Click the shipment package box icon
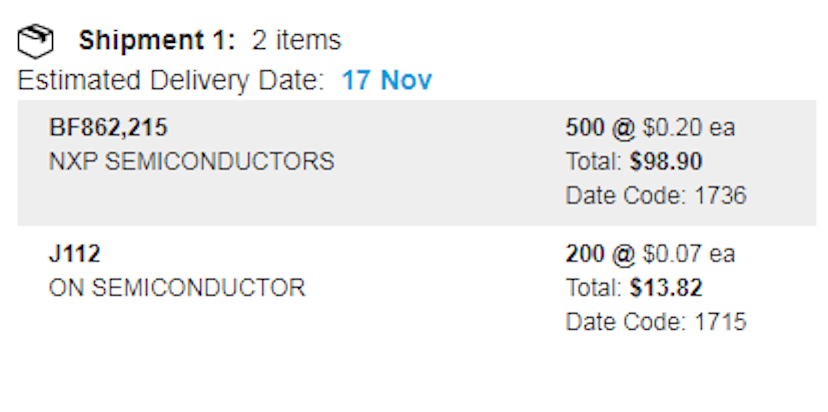Image resolution: width=828 pixels, height=412 pixels. coord(35,41)
